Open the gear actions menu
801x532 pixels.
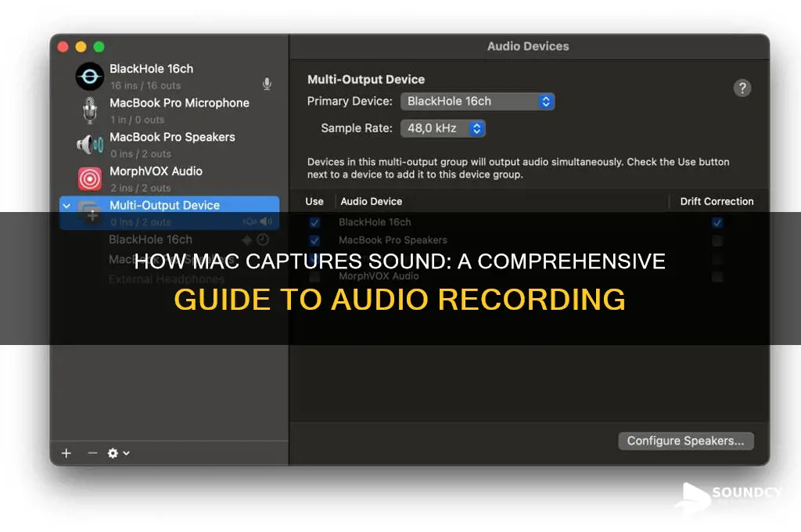[118, 453]
